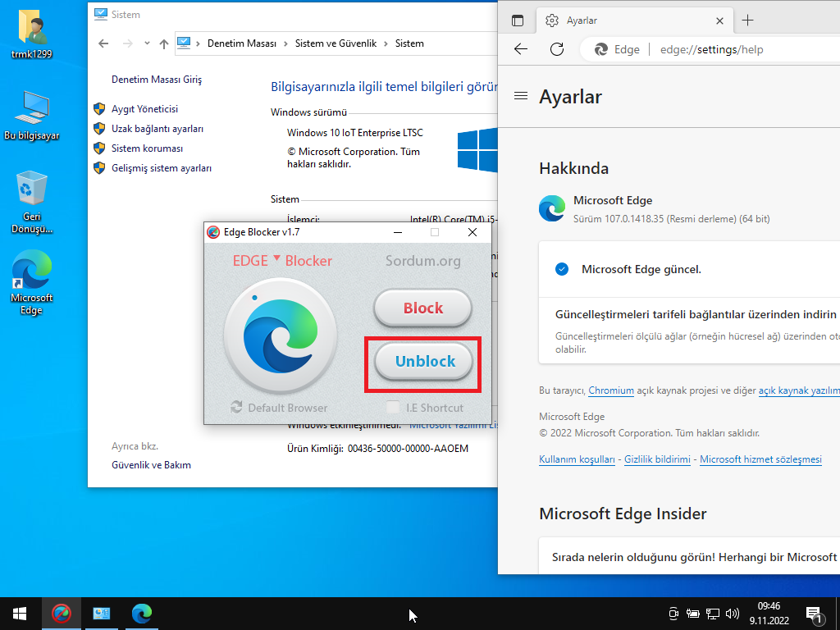Click Denetim Masası in the breadcrumb
Image resolution: width=840 pixels, height=630 pixels.
tap(242, 43)
